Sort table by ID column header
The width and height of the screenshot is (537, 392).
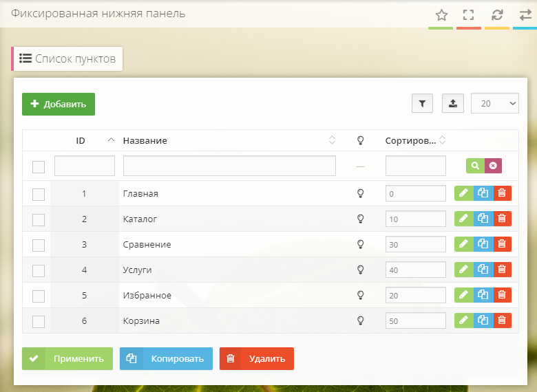coord(81,141)
